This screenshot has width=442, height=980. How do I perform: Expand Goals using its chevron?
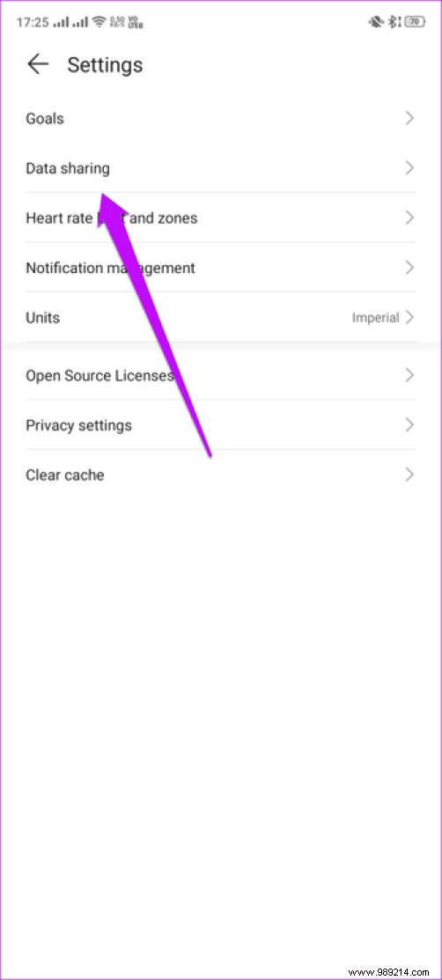coord(409,118)
